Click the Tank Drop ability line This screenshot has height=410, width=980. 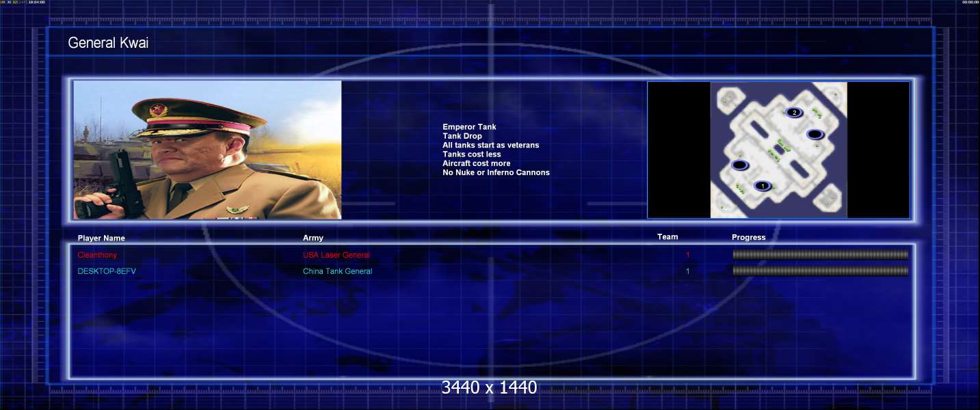pyautogui.click(x=462, y=136)
